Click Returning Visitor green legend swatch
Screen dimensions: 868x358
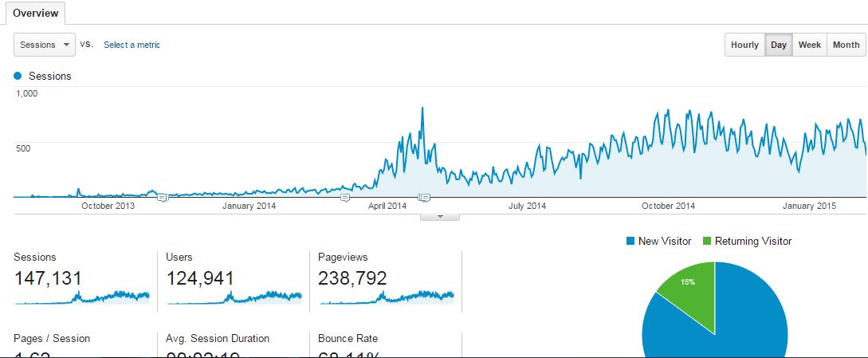(x=708, y=241)
